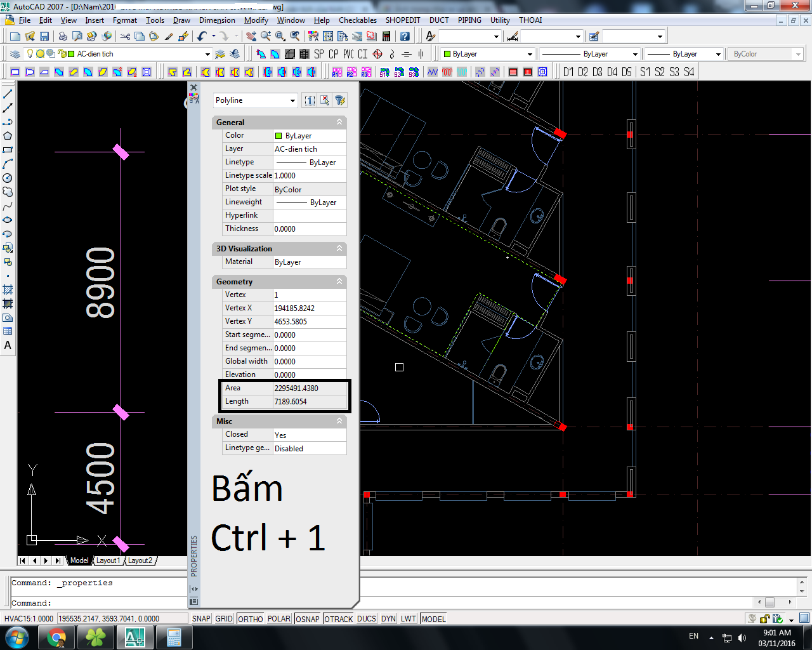Screen dimensions: 812x650
Task: Click the SP piping toolbar button
Action: pyautogui.click(x=318, y=54)
